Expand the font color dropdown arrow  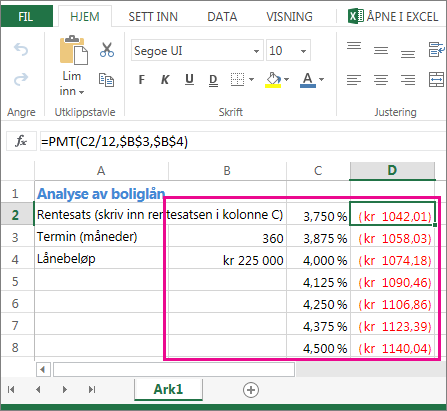[x=321, y=79]
